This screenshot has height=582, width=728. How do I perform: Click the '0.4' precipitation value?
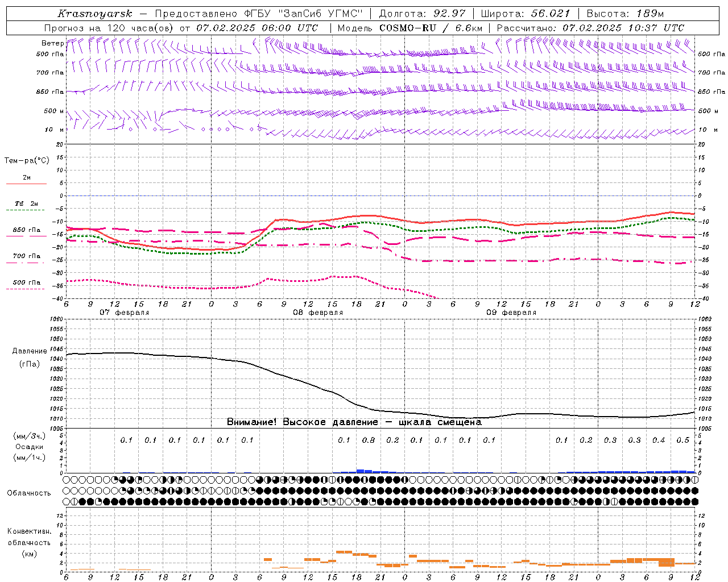tap(659, 440)
